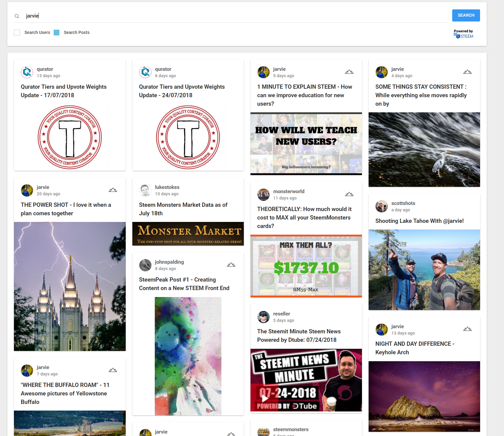
Task: Open qurator avatar on the 13 days ago post
Action: [27, 72]
